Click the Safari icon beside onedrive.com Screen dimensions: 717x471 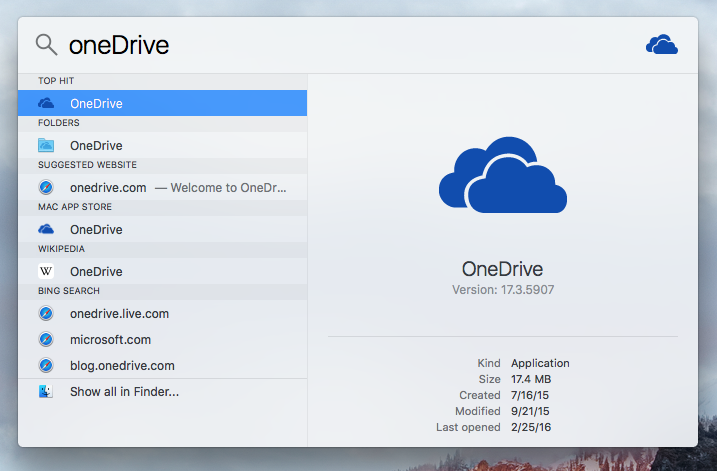pyautogui.click(x=46, y=187)
